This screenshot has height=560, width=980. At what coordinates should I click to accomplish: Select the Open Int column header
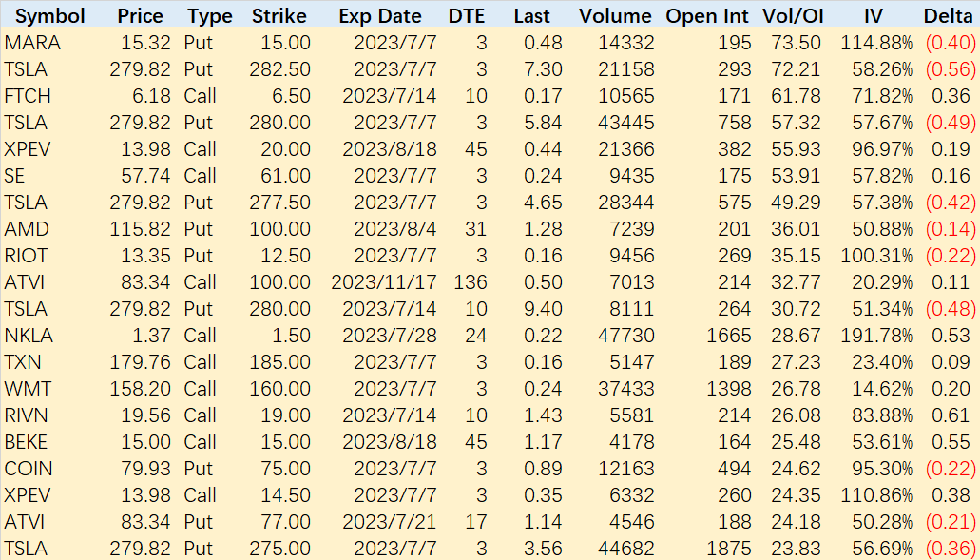(x=707, y=15)
